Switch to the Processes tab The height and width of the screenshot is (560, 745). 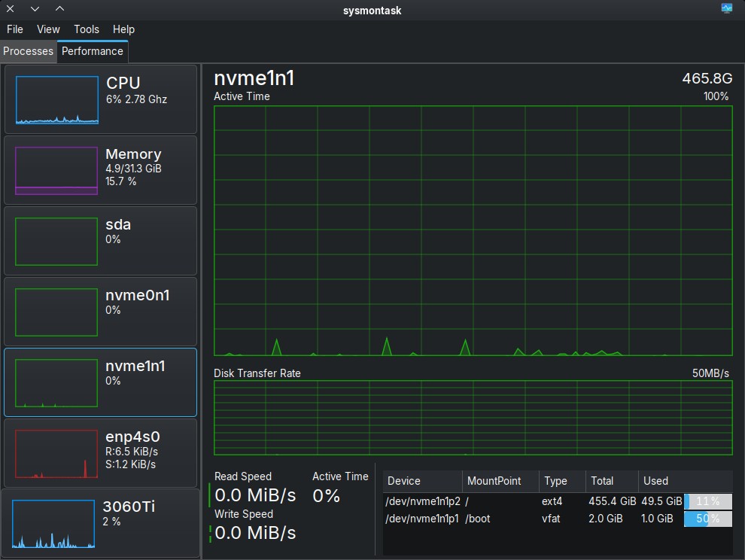tap(29, 51)
